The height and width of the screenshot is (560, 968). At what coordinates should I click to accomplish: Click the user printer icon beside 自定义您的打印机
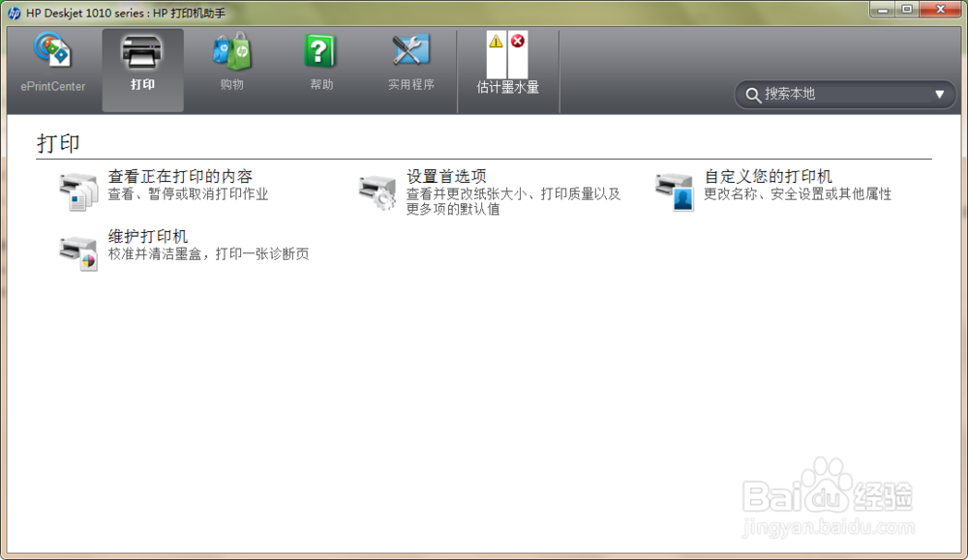click(675, 192)
